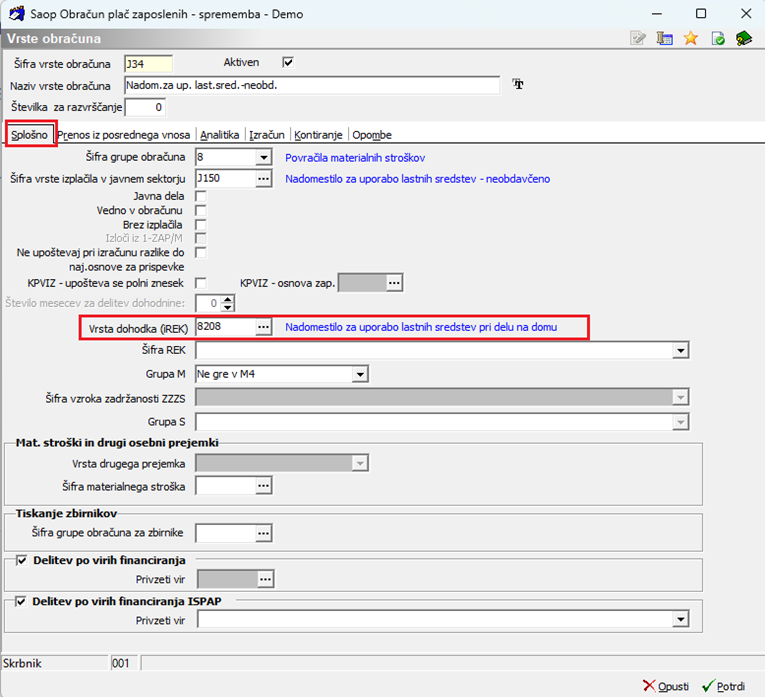
Task: Open lookup for KPVIZ - osnova zap.
Action: coord(394,282)
